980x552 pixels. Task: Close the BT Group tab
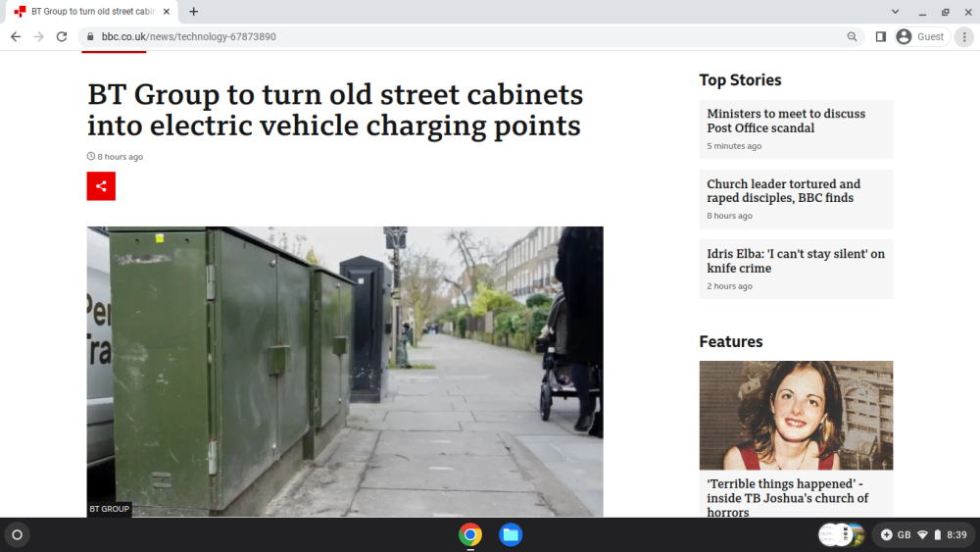pos(167,11)
